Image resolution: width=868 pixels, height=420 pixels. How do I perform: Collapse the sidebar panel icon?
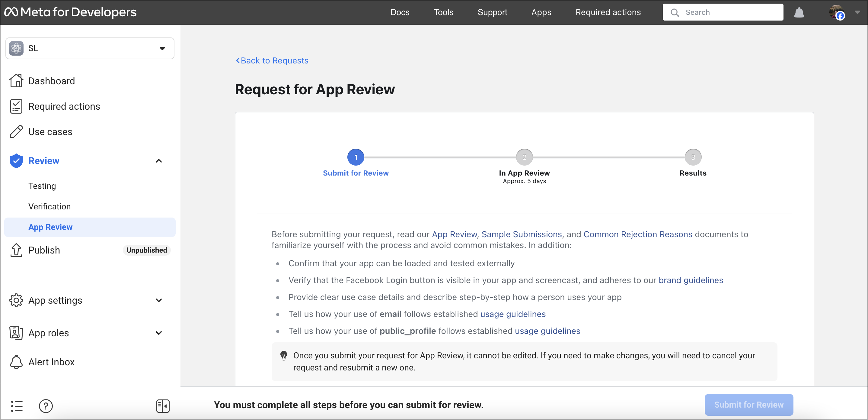pyautogui.click(x=163, y=406)
